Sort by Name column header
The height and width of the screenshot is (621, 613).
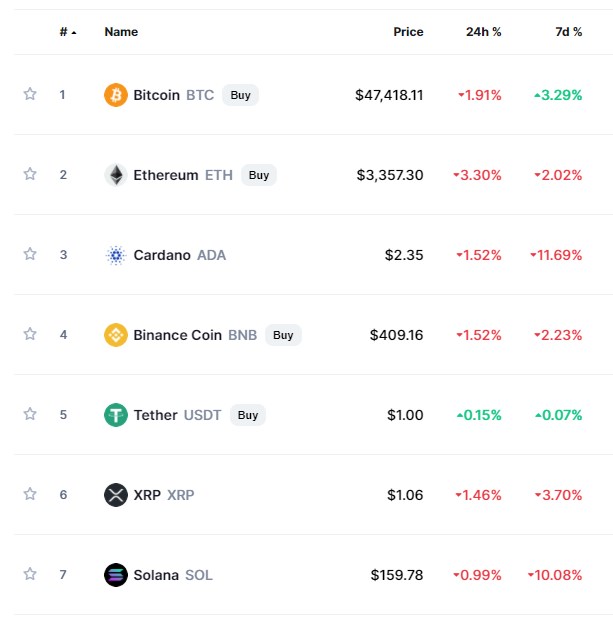121,32
